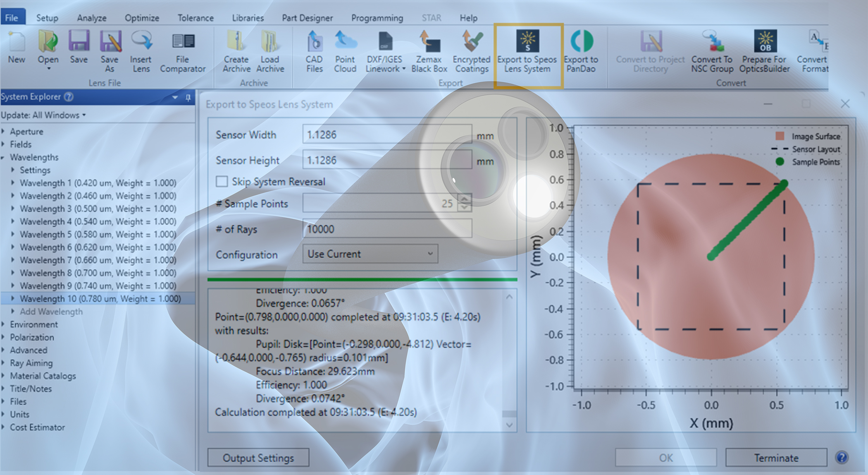Increase Sample Points with the up stepper
Image resolution: width=868 pixels, height=475 pixels.
point(464,200)
